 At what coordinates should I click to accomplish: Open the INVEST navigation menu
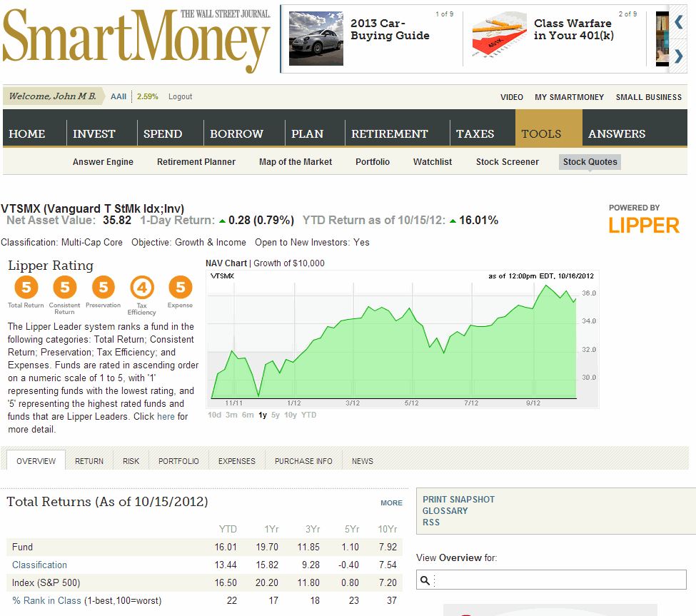94,133
